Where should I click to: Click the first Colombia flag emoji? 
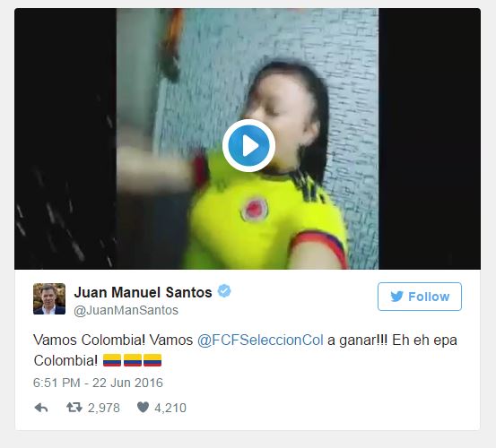coord(112,360)
